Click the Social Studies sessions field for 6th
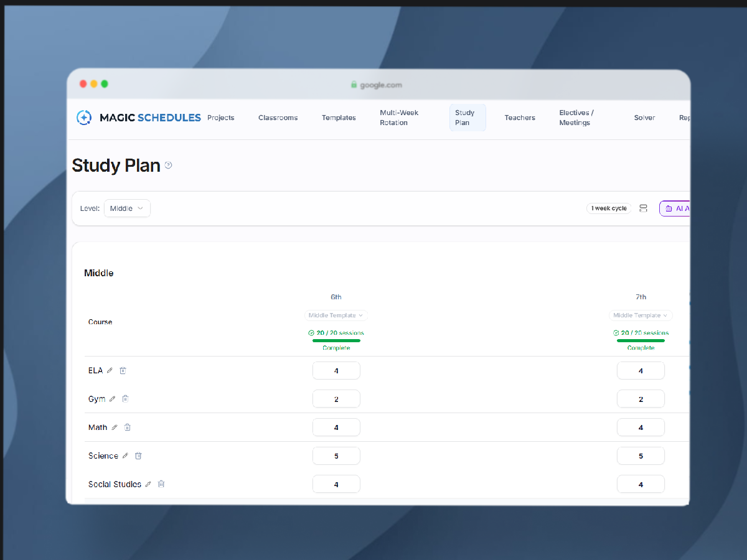 (336, 484)
